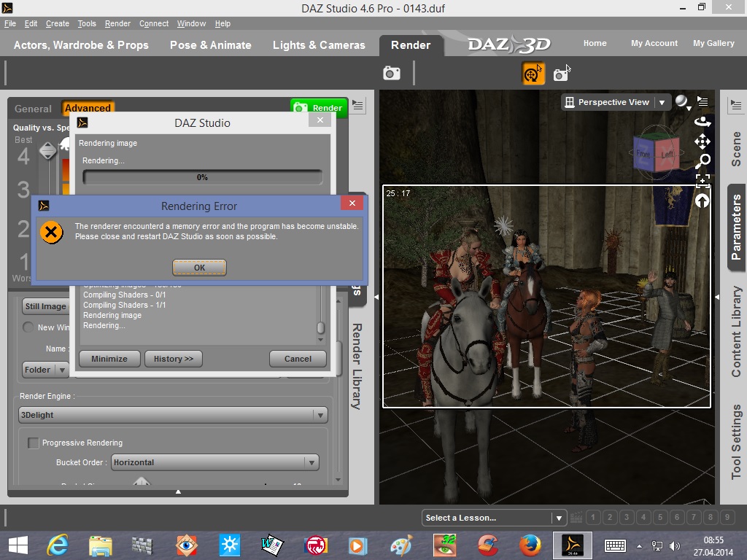Click the zoom magnifier viewport icon
The width and height of the screenshot is (747, 560).
[703, 161]
